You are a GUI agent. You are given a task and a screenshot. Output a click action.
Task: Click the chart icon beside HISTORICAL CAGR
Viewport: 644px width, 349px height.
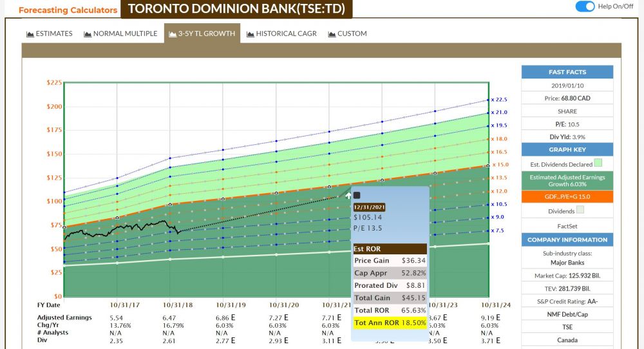[249, 34]
